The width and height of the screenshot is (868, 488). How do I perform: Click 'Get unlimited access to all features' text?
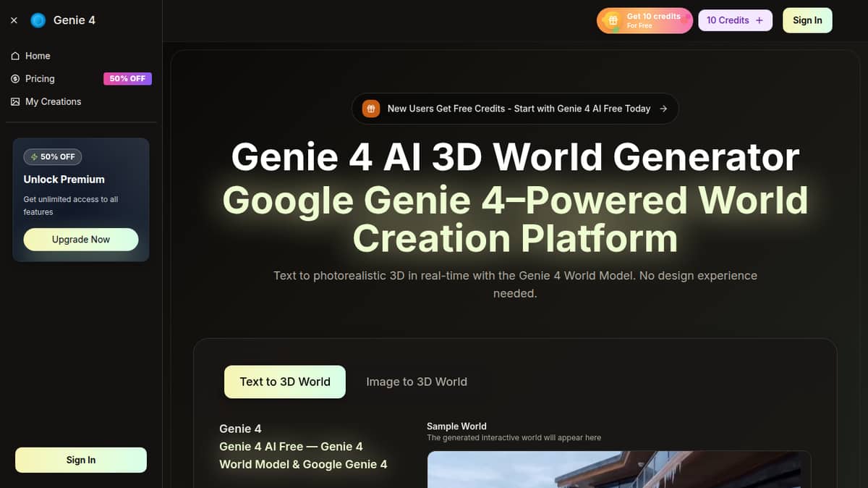coord(71,206)
